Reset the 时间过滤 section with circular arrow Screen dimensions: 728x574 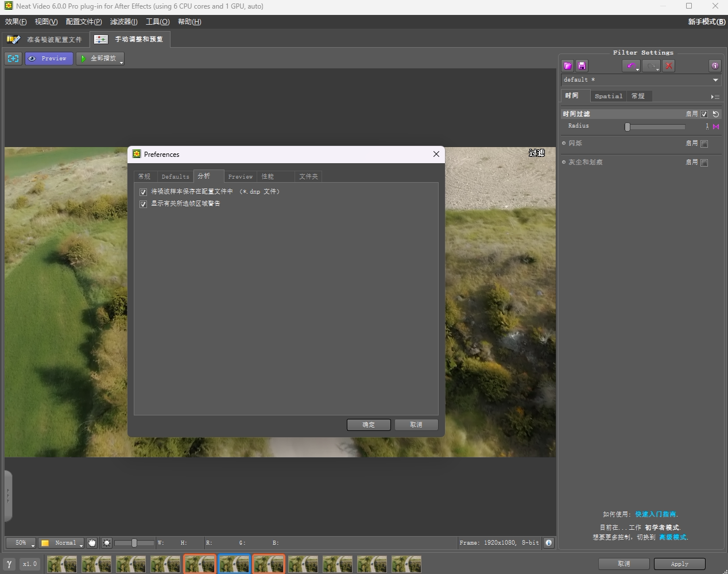click(x=716, y=114)
